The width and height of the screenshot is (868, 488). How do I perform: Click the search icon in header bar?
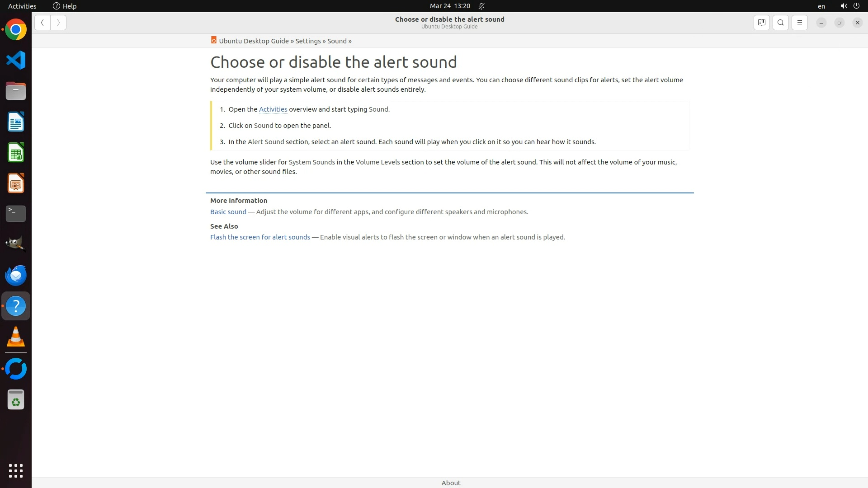tap(781, 23)
